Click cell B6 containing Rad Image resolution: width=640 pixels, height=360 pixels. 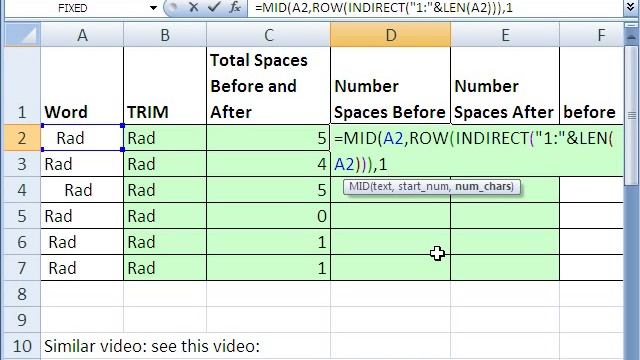click(165, 242)
